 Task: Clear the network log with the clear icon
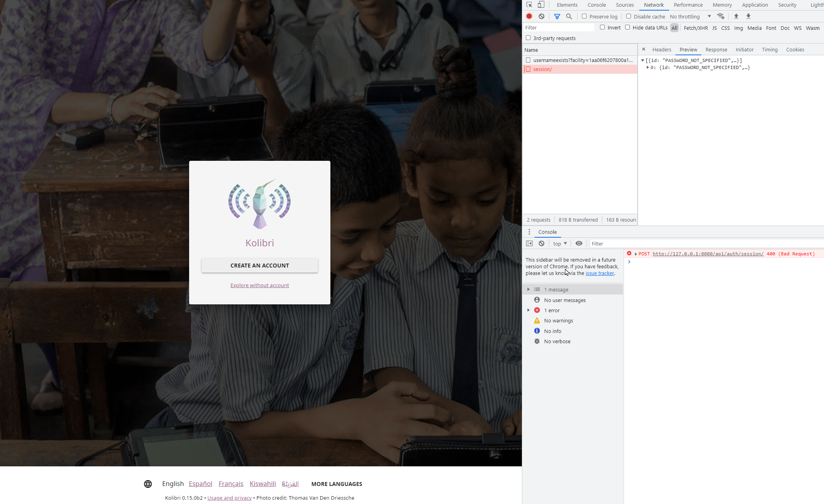pyautogui.click(x=541, y=16)
